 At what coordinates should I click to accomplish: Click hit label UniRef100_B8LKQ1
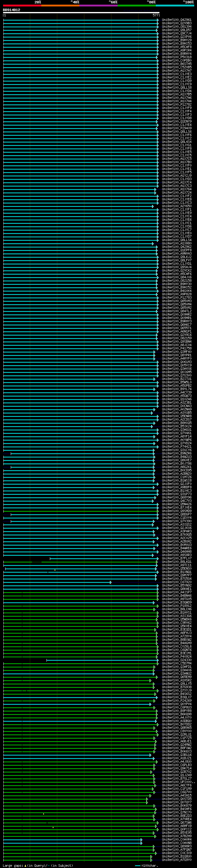tap(176, 562)
